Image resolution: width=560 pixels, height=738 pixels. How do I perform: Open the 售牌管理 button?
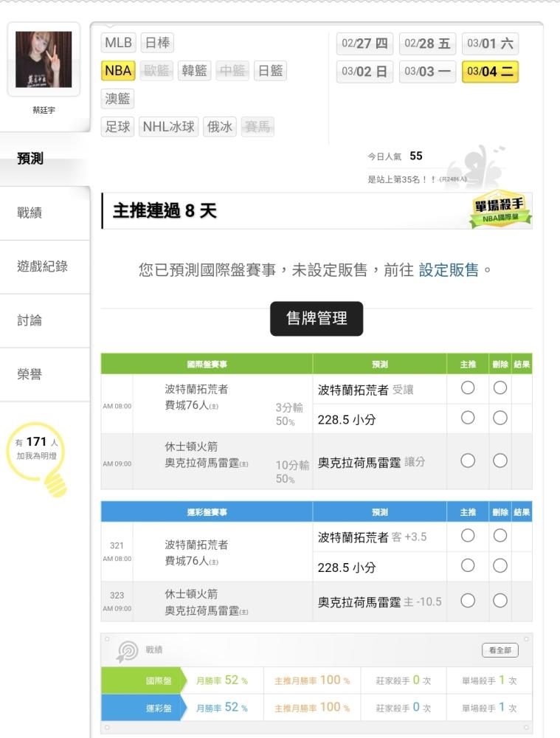(x=317, y=319)
